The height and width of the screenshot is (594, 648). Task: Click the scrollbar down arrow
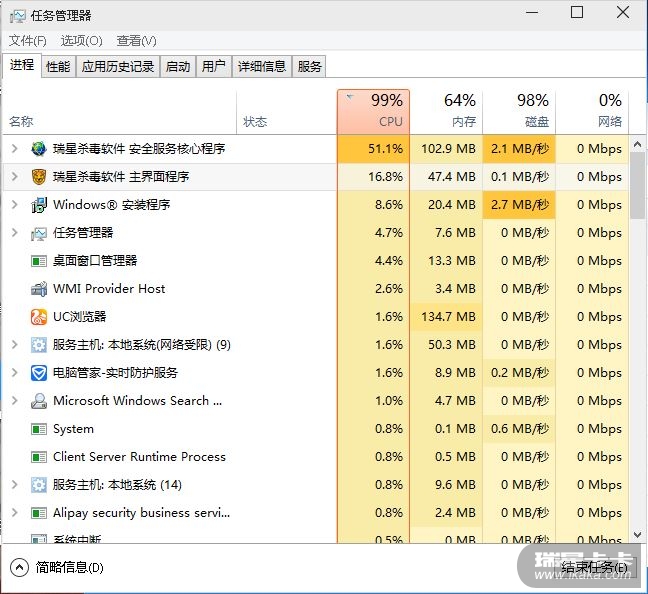point(637,535)
